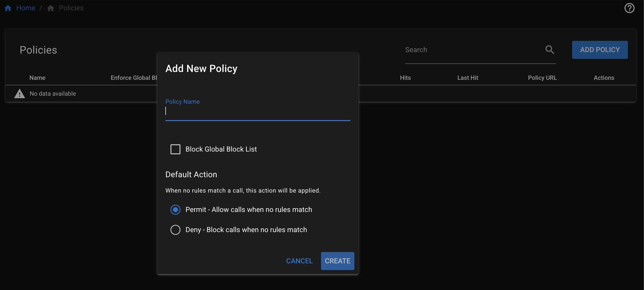
Task: Click the home icon beside Policies breadcrumb
Action: [x=51, y=8]
